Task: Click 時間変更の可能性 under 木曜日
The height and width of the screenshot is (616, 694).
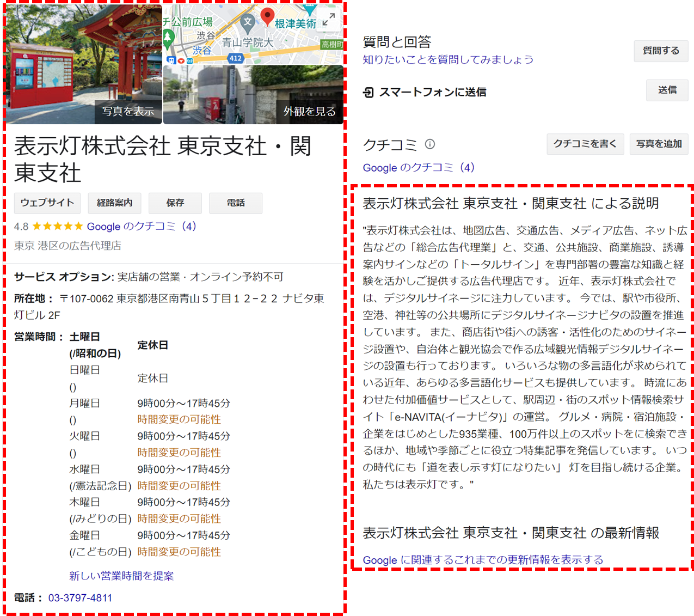Action: [x=179, y=519]
